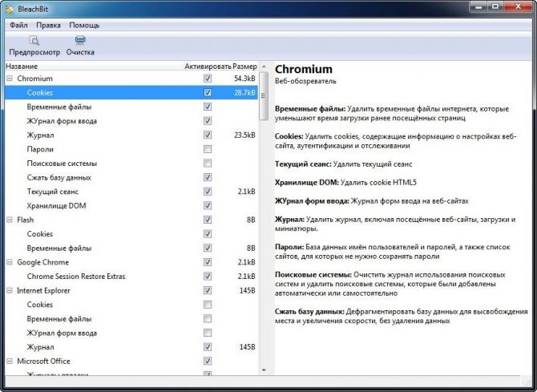The height and width of the screenshot is (392, 537).
Task: Click the Предпросмотр magnifier icon
Action: tap(34, 40)
